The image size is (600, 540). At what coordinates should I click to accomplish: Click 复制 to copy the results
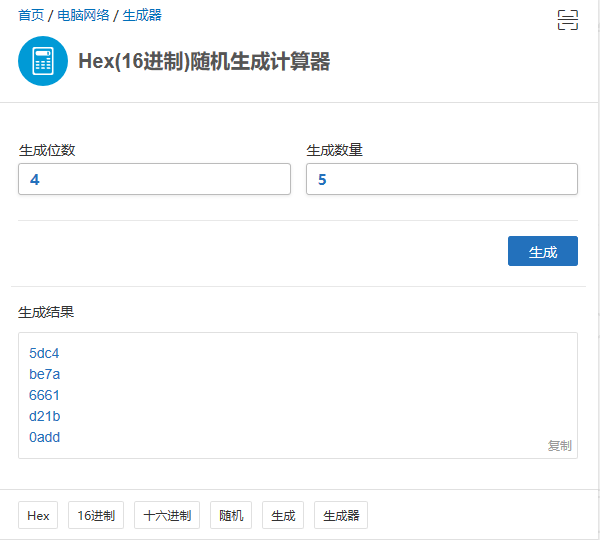[x=560, y=445]
